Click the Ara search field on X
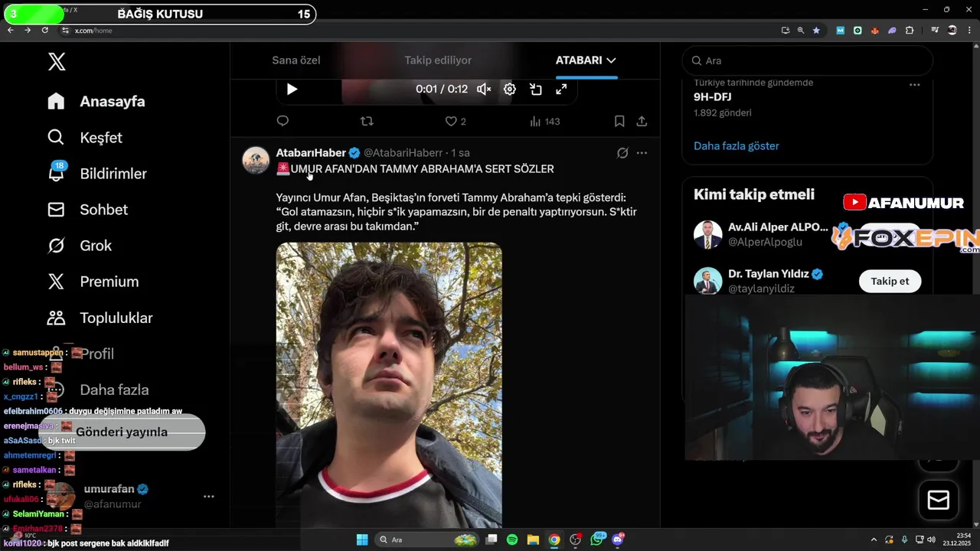Screen dimensions: 980x551 pos(807,60)
